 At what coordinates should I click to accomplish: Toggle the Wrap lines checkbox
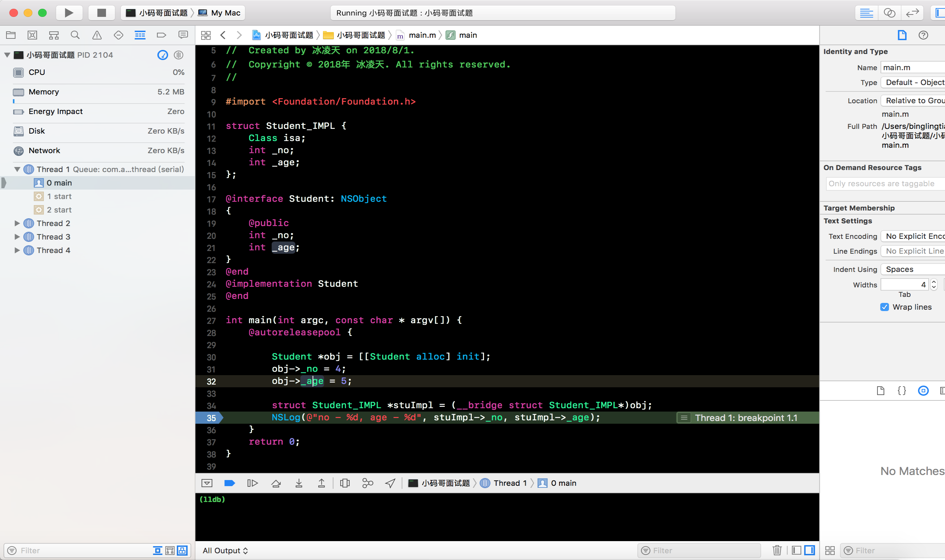coord(885,307)
